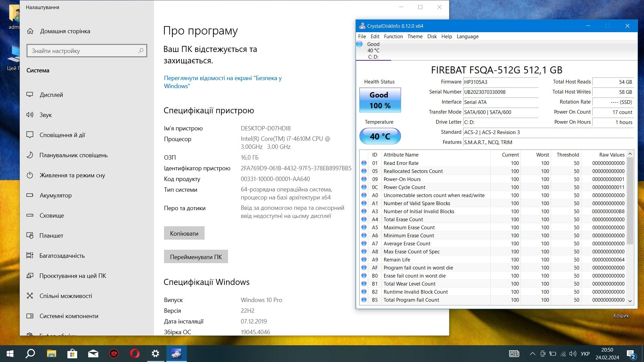Switch keyboard language 'УКР'

(x=585, y=354)
